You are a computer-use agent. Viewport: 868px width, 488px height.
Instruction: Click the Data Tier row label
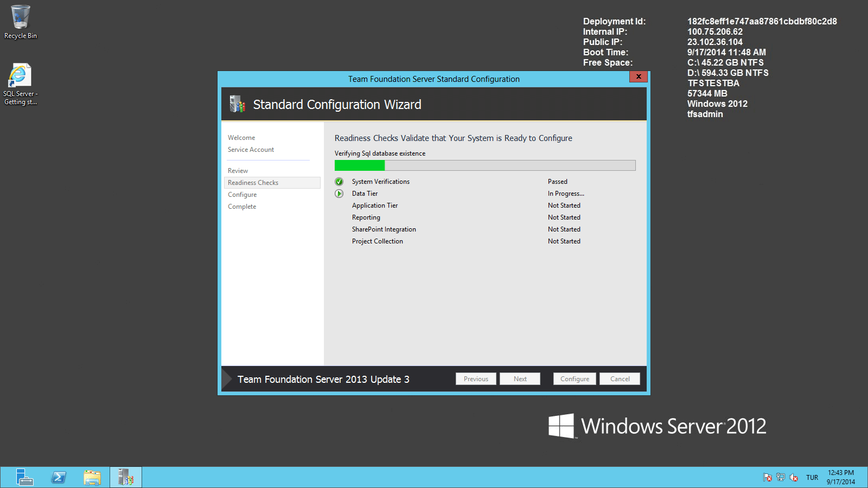[x=365, y=194]
